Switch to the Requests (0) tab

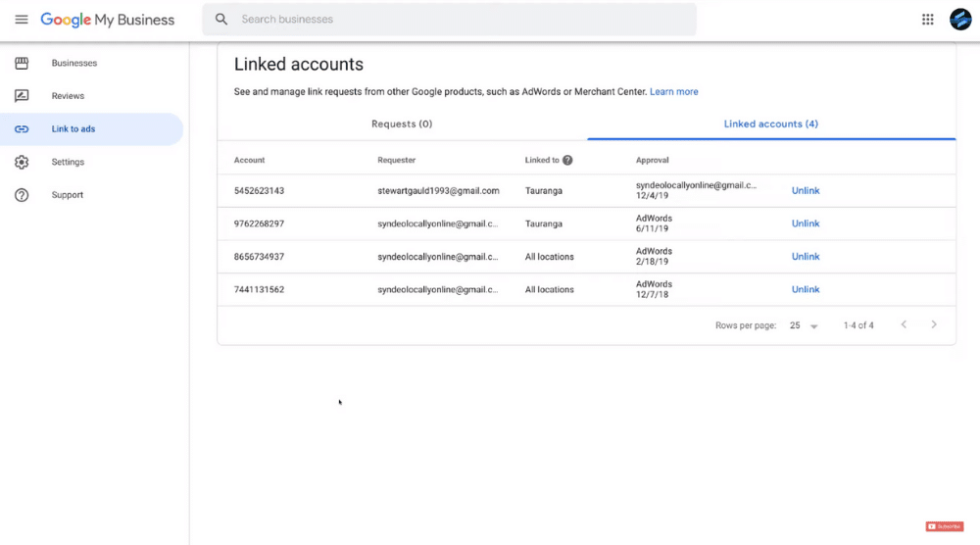click(402, 124)
